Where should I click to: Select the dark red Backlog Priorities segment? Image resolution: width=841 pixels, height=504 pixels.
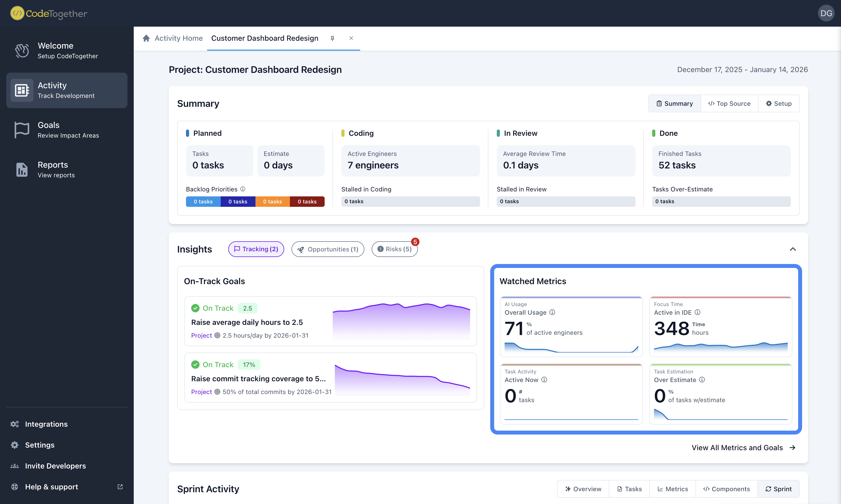click(x=307, y=201)
